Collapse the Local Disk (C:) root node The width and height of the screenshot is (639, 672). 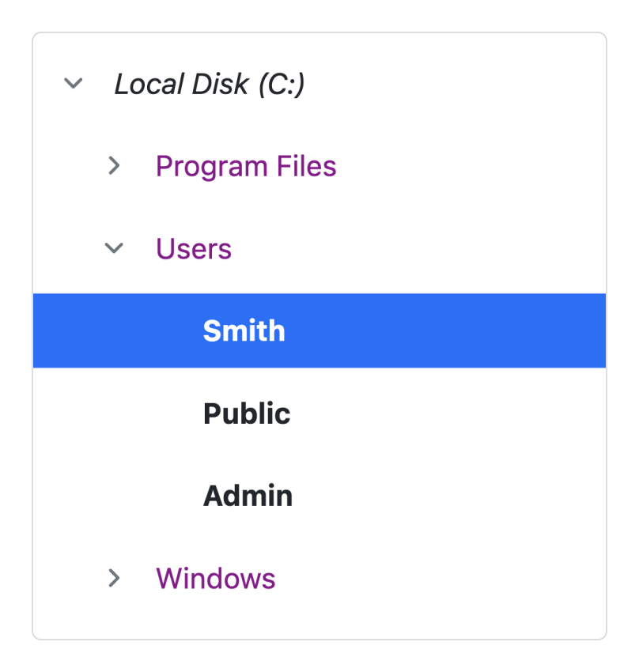(x=74, y=83)
